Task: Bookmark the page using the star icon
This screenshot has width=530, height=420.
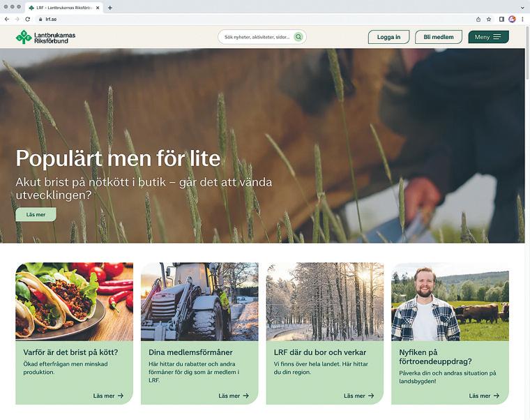Action: tap(489, 20)
